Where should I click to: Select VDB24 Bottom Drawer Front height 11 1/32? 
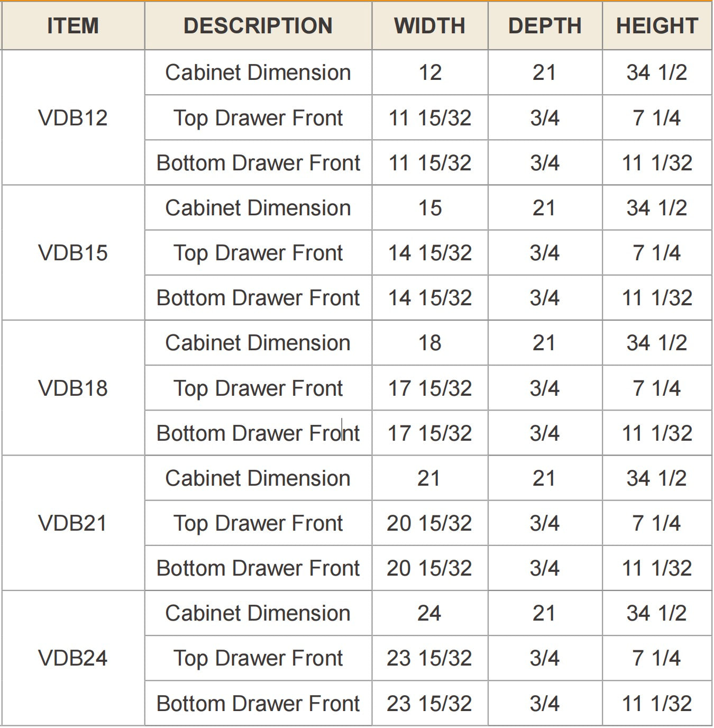point(657,703)
